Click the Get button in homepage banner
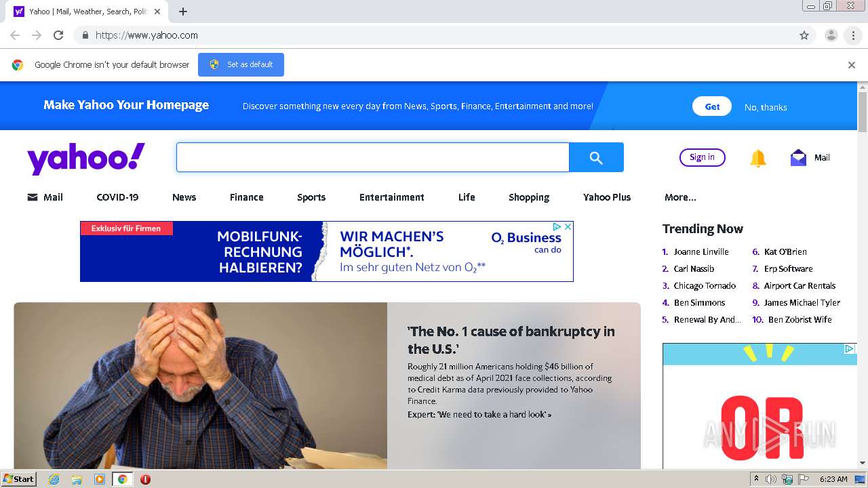 coord(712,106)
